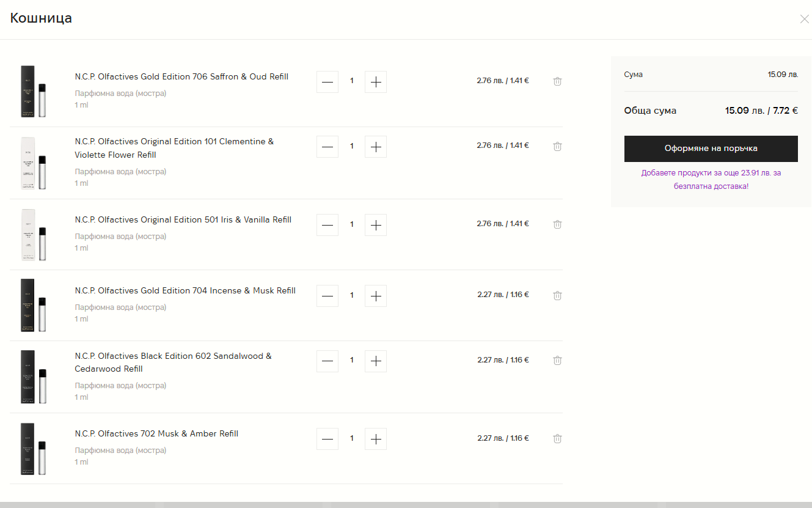
Task: Delete 704 Incense & Musk Refill item
Action: pyautogui.click(x=557, y=295)
